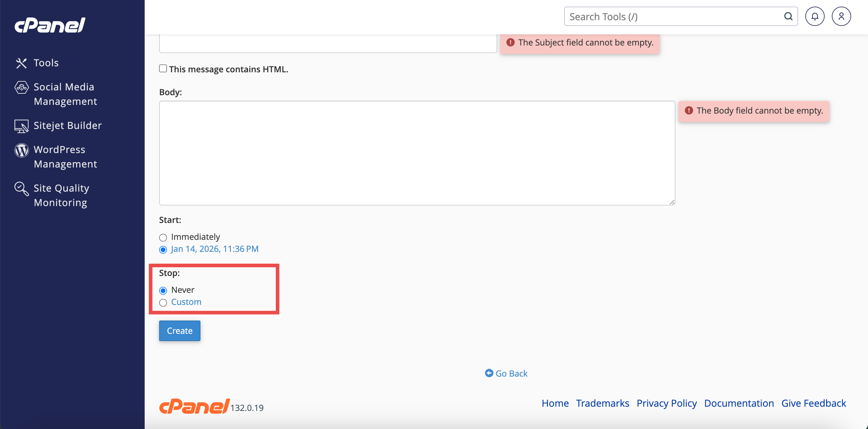This screenshot has width=868, height=429.
Task: Open Site Quality Monitoring magnifier icon
Action: [21, 189]
